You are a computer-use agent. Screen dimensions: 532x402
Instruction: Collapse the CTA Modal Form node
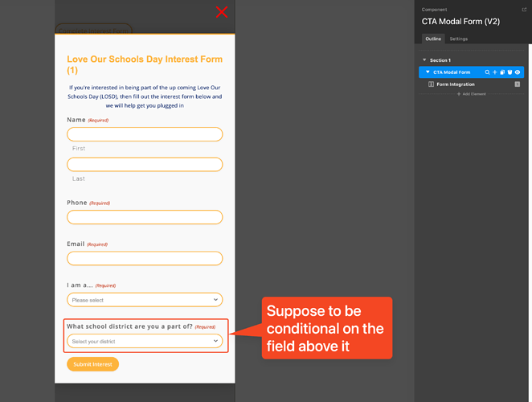pos(428,72)
